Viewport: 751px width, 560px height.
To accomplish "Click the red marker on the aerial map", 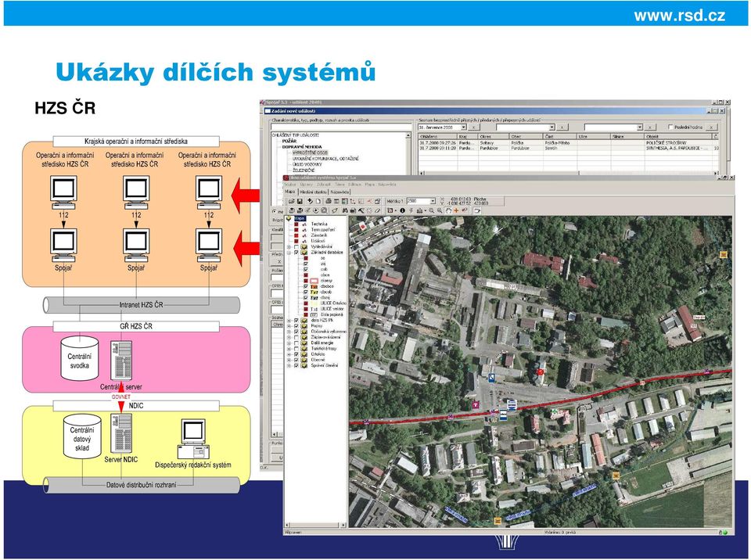I will point(541,372).
